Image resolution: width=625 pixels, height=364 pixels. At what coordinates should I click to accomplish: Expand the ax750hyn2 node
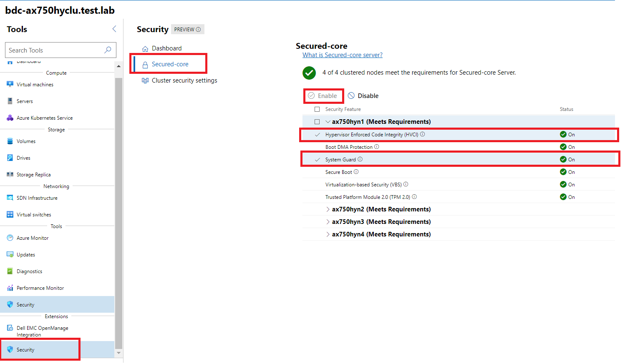(x=328, y=209)
